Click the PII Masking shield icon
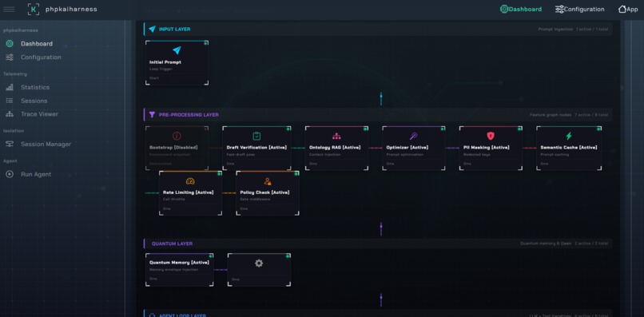The height and width of the screenshot is (317, 644). pyautogui.click(x=491, y=136)
